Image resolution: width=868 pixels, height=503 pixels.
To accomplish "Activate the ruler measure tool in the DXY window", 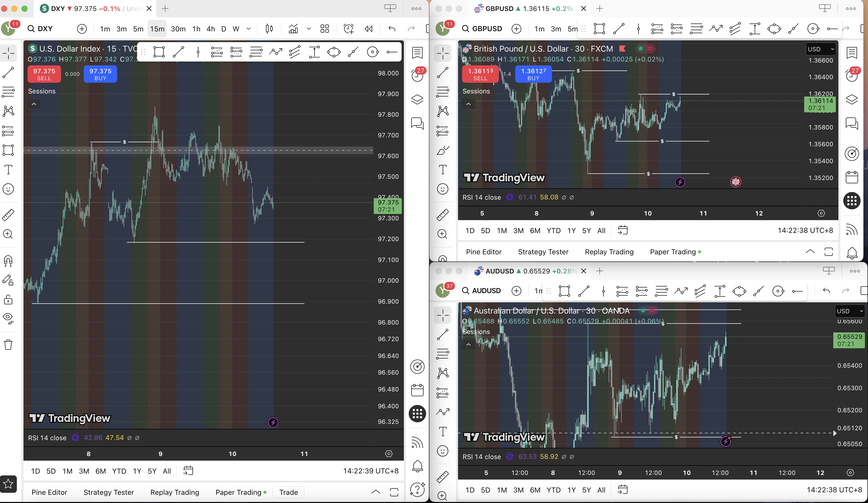I will point(8,215).
